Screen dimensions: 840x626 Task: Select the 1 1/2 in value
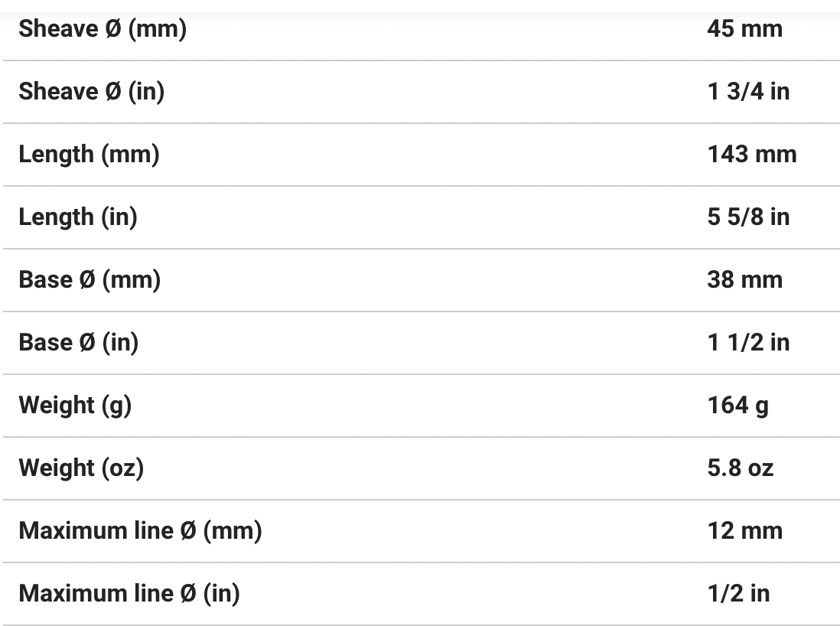(x=748, y=343)
